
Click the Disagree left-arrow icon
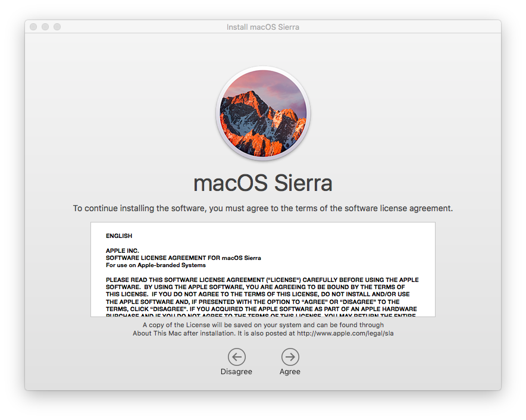(x=237, y=356)
